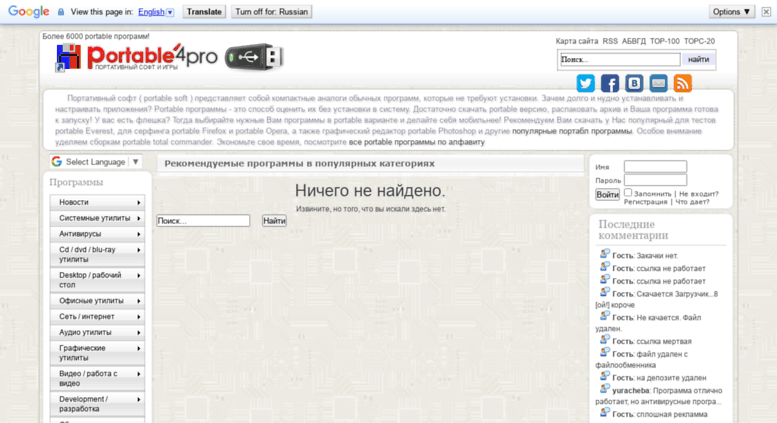Open the 'Не входит?' link
The height and width of the screenshot is (423, 777).
tap(699, 194)
